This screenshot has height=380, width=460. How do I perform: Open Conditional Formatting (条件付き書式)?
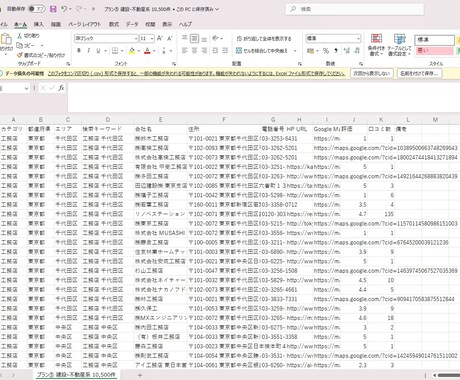coord(376,45)
